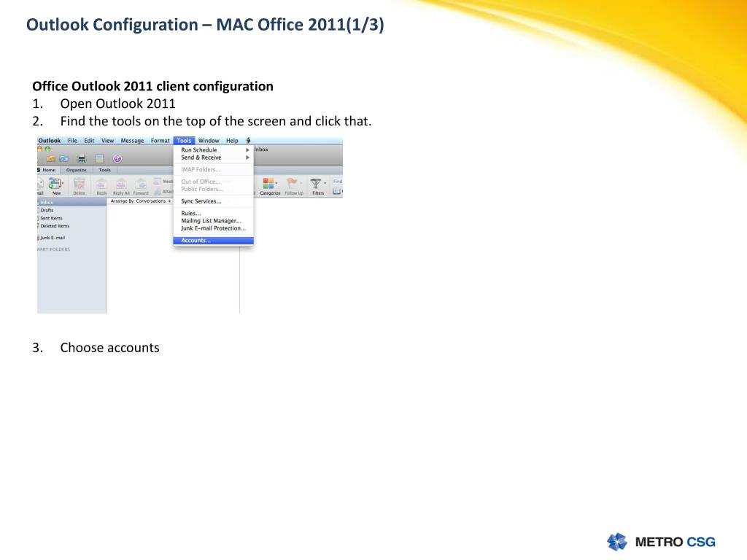Click the Find contact search field
This screenshot has height=560, width=747.
click(x=337, y=182)
